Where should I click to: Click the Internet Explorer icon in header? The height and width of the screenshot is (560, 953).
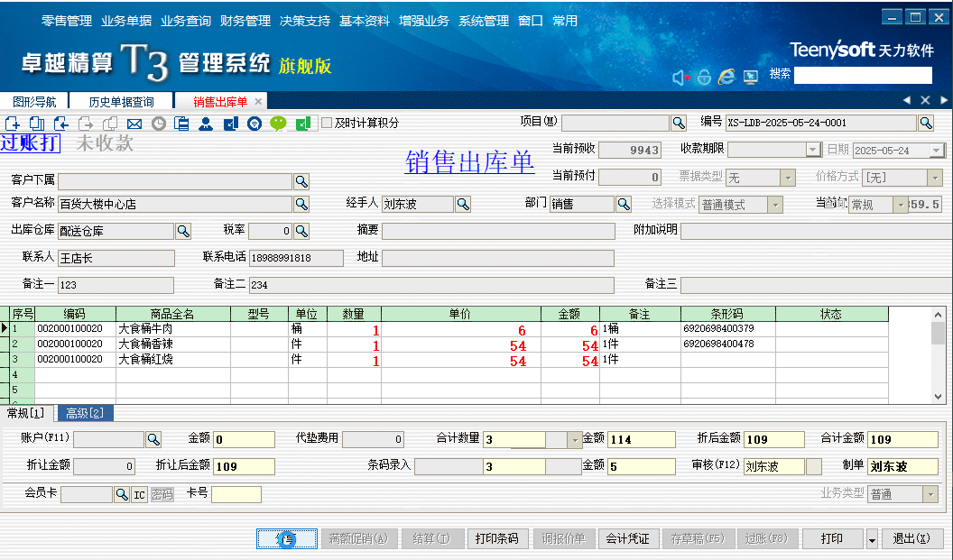(x=726, y=78)
